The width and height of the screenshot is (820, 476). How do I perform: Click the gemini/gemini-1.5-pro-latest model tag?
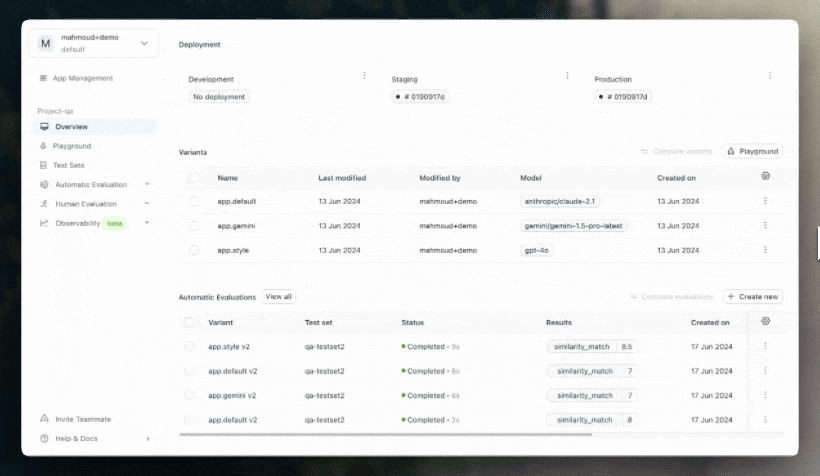[573, 225]
